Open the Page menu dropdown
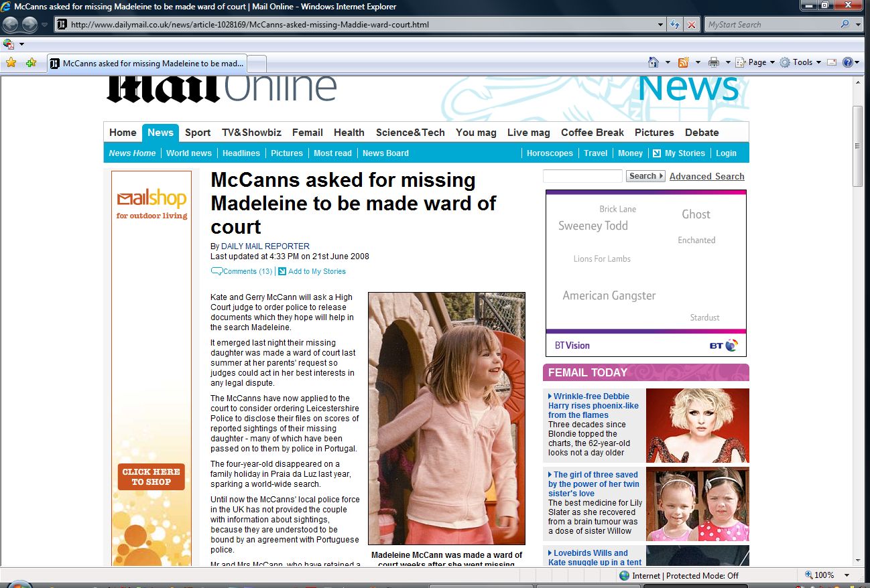The width and height of the screenshot is (870, 588). pyautogui.click(x=756, y=62)
